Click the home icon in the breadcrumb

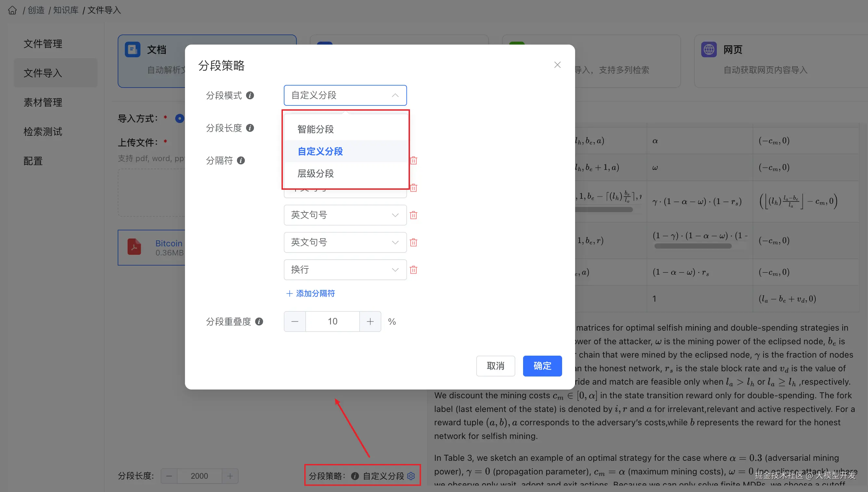click(x=12, y=10)
